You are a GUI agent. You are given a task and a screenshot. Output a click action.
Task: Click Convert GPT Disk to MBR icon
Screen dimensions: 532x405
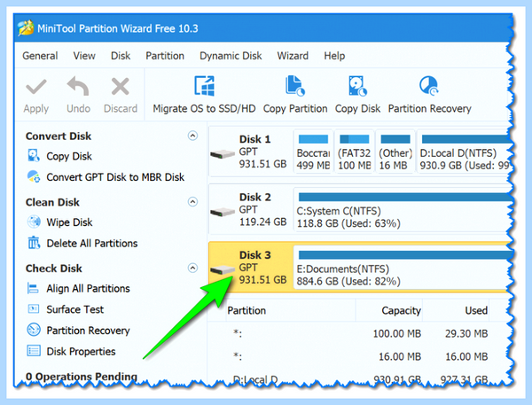pos(34,176)
